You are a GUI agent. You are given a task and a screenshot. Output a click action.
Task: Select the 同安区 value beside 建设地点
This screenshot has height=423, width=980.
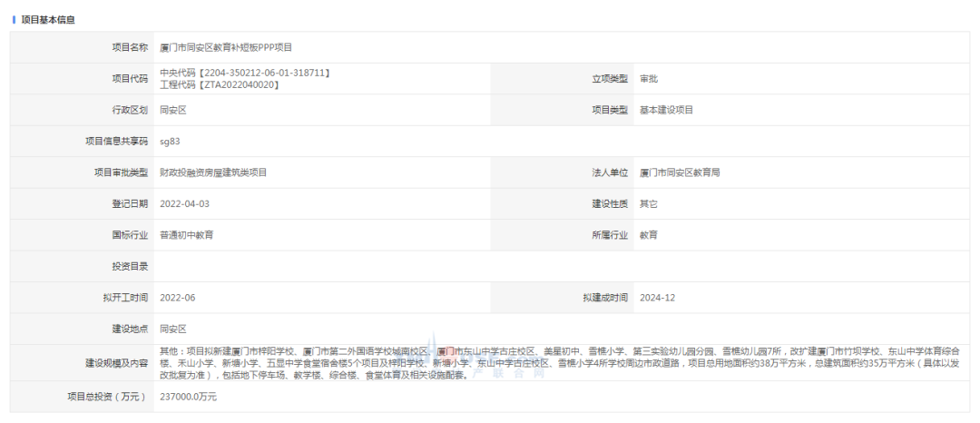click(172, 329)
